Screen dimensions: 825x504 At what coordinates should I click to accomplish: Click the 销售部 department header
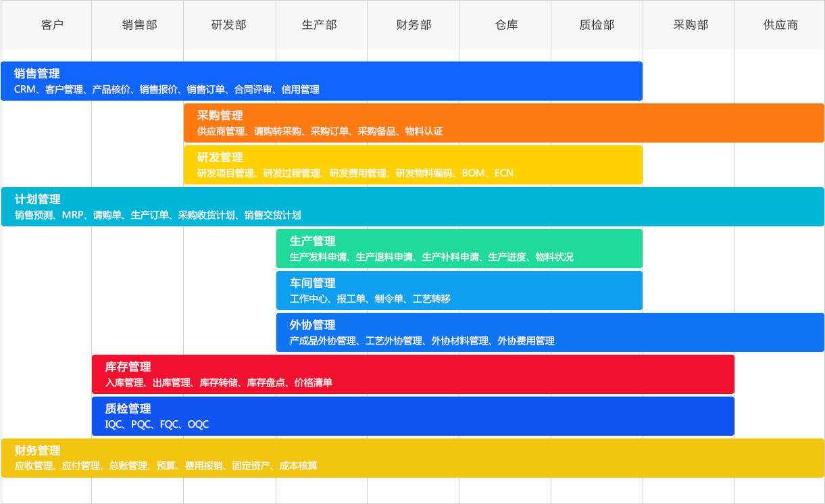pyautogui.click(x=137, y=26)
